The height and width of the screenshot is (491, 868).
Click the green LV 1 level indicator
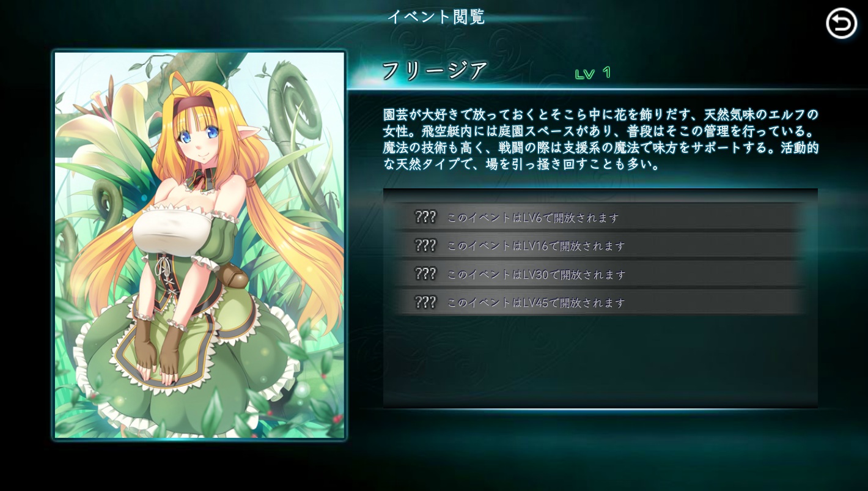pyautogui.click(x=593, y=73)
